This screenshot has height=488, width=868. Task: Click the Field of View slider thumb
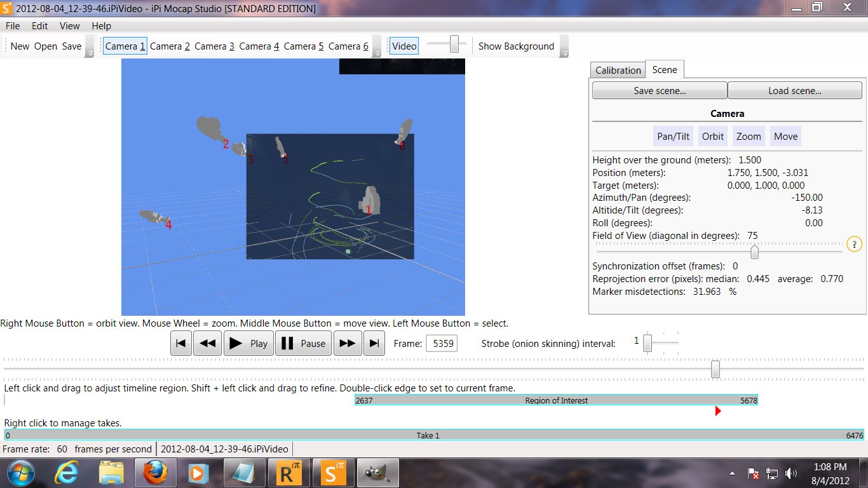[754, 252]
